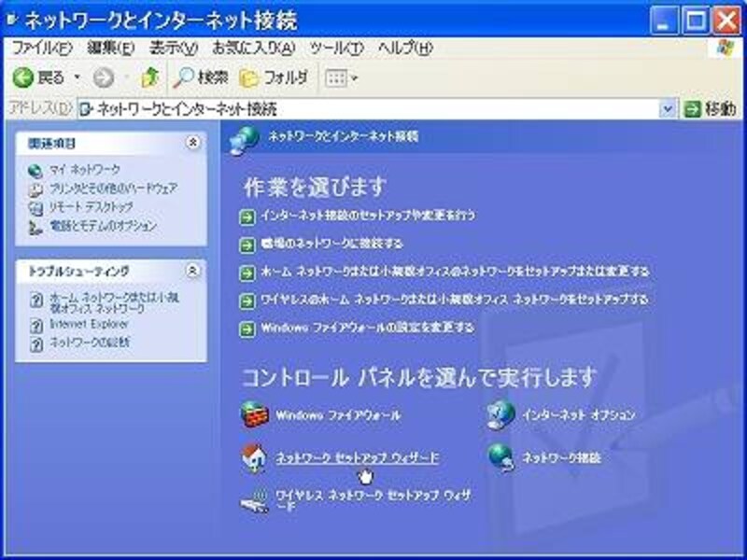Viewport: 747px width, 560px height.
Task: Select task to set up Internet connection
Action: [367, 216]
